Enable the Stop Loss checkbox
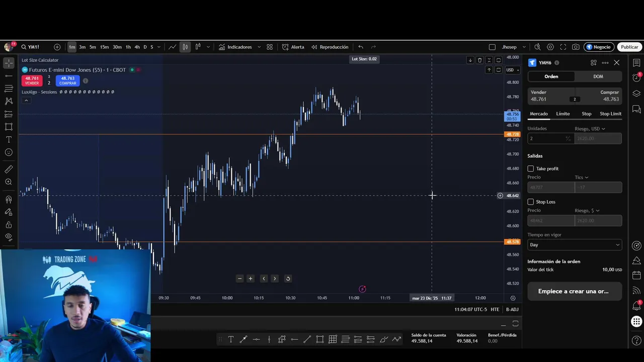The width and height of the screenshot is (644, 362). tap(531, 202)
